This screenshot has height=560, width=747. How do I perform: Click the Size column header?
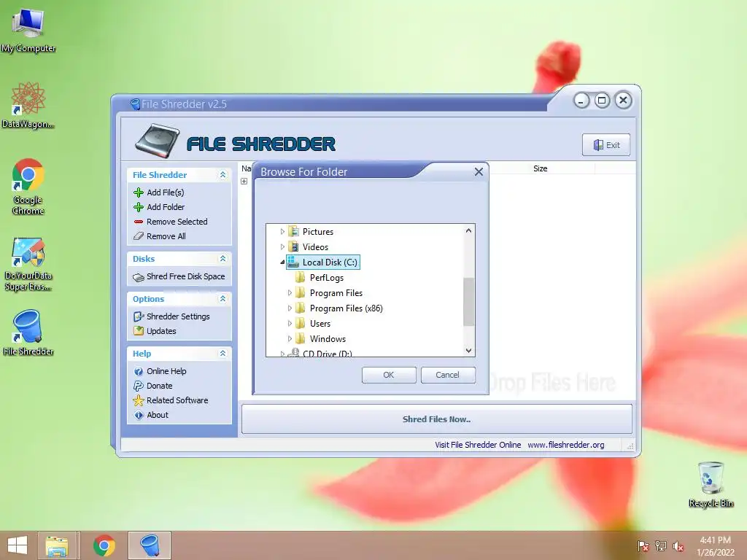[541, 168]
